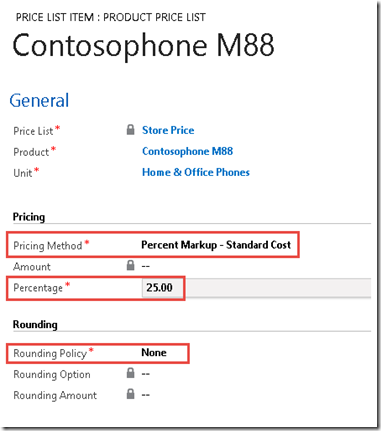Click the Rounding Policy field label

[50, 353]
